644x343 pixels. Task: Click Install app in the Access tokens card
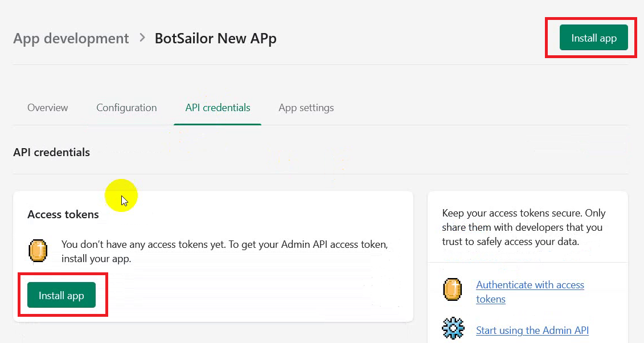61,295
